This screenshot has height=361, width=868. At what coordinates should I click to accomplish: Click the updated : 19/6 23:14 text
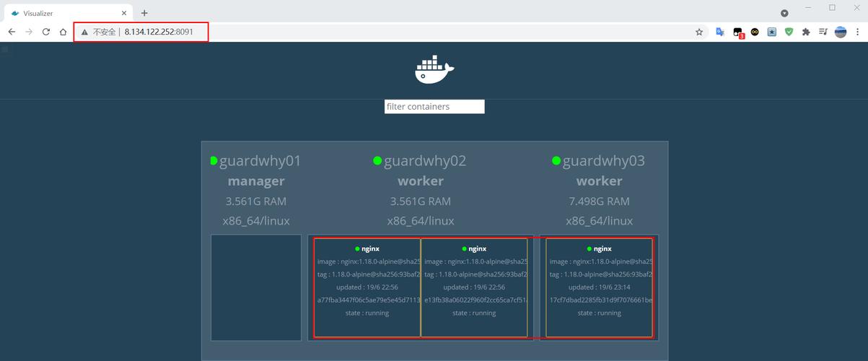coord(600,287)
